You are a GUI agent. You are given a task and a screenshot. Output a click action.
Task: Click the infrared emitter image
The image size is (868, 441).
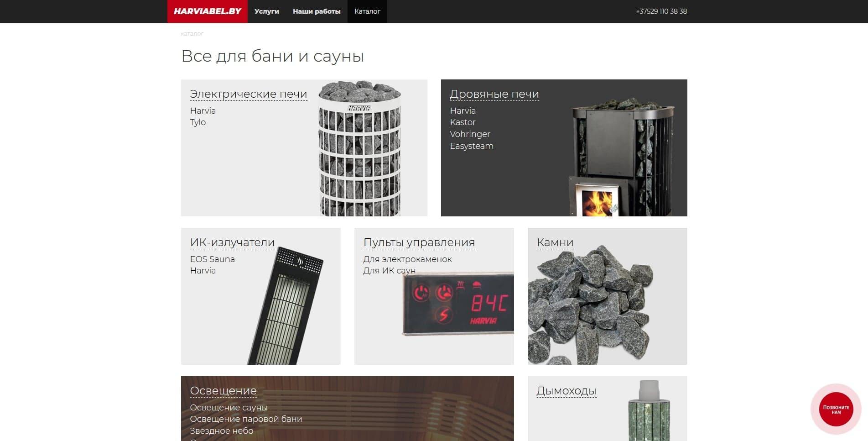coord(286,306)
